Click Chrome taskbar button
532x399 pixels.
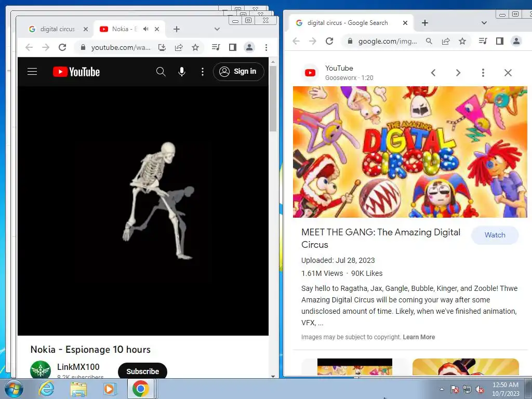[141, 389]
